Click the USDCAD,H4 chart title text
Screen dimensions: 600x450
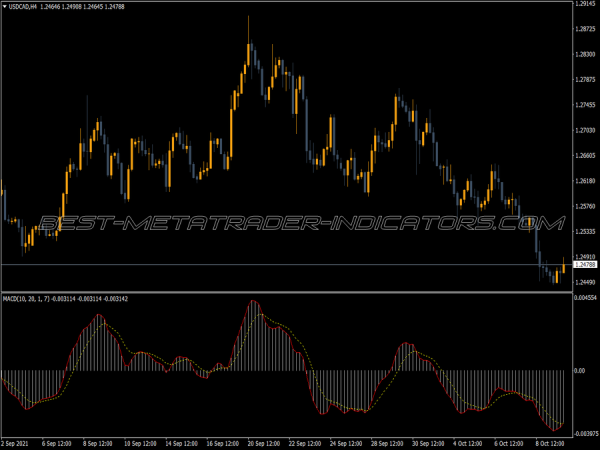pyautogui.click(x=23, y=7)
